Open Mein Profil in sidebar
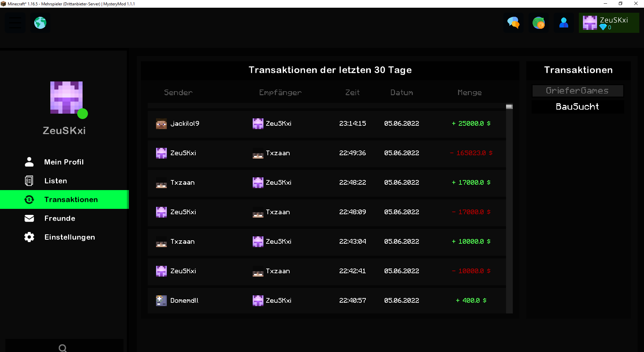 (x=64, y=162)
